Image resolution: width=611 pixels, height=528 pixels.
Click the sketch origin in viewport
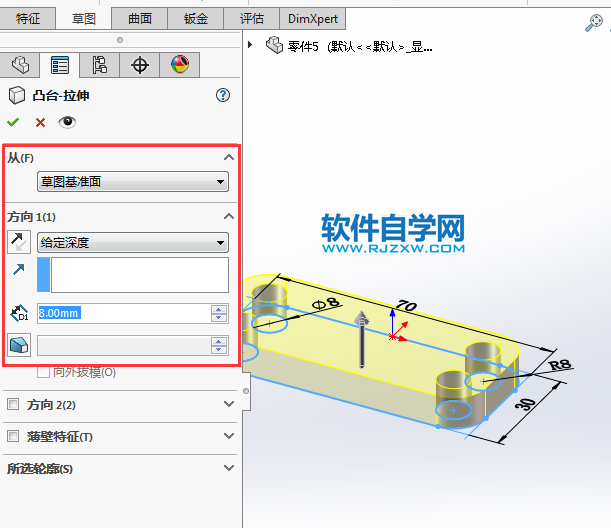tap(392, 337)
